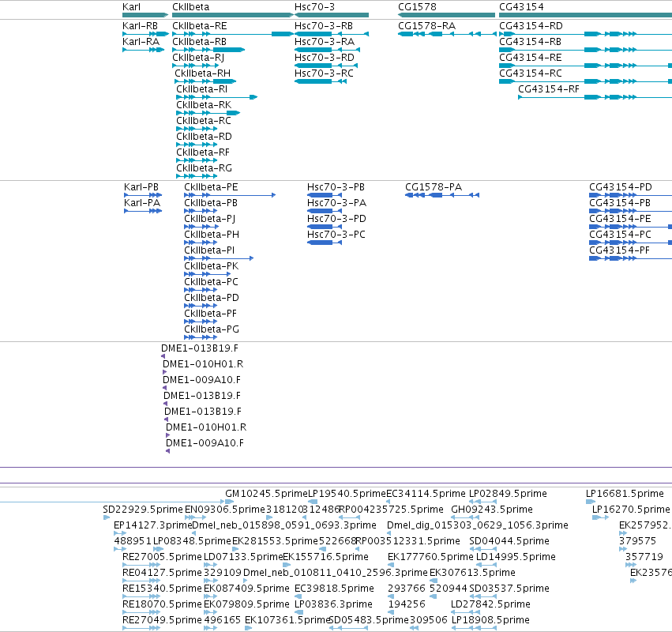Pick the RE04127.5prime EST label
Viewport: 672px width, 632px height.
click(162, 573)
